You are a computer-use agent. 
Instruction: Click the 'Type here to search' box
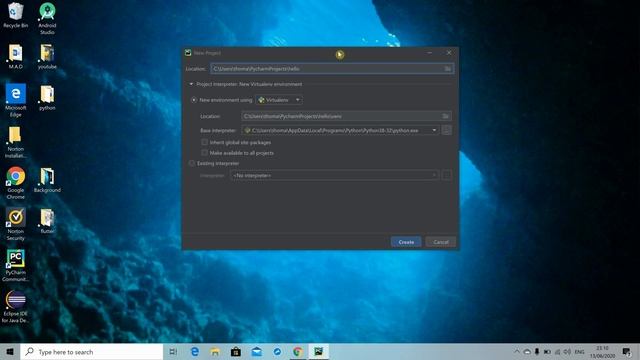[92, 351]
